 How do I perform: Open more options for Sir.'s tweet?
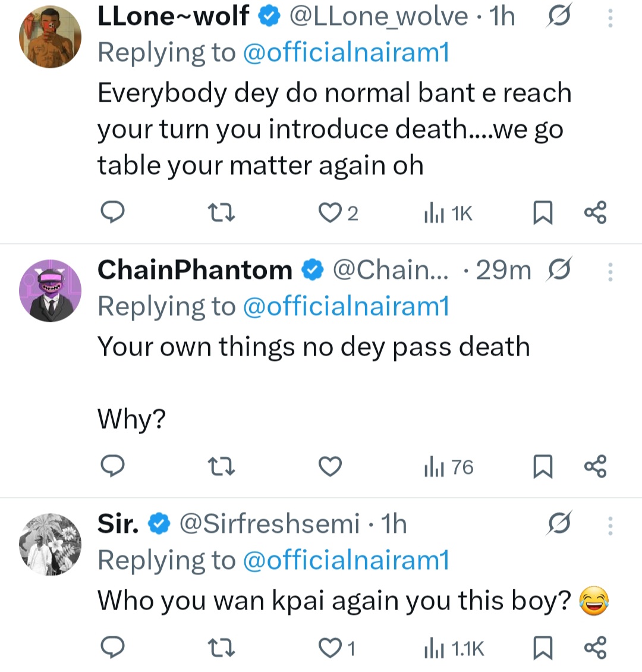point(610,526)
